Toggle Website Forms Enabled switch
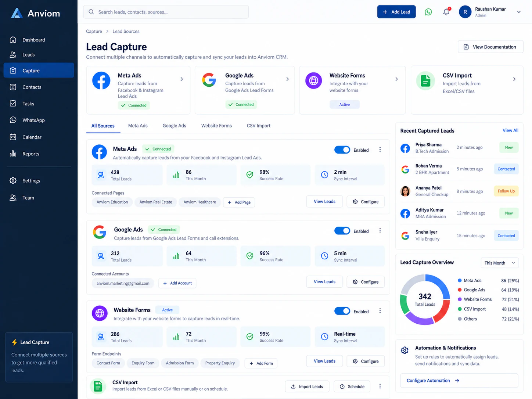532x399 pixels. (342, 311)
